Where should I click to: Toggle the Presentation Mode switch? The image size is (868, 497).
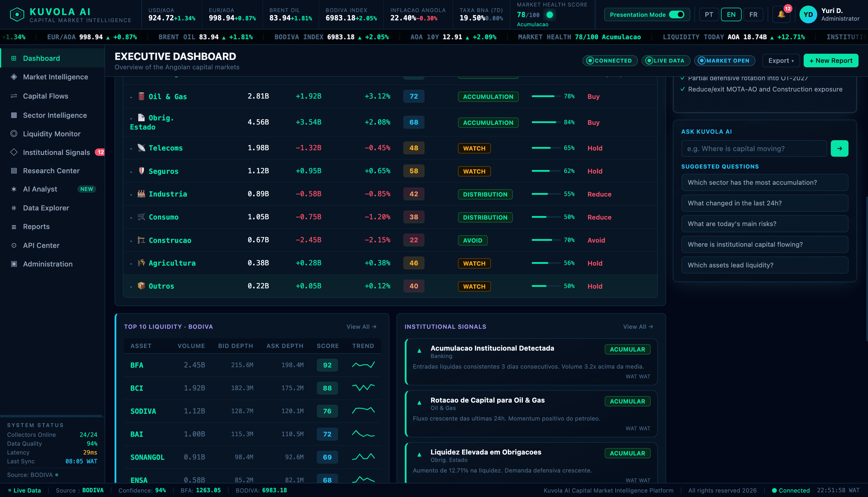[x=676, y=15]
